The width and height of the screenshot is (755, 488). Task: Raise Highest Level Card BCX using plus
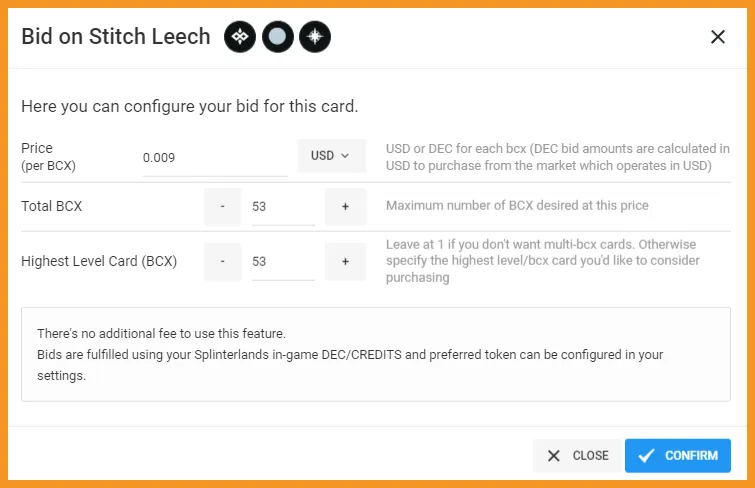[345, 262]
